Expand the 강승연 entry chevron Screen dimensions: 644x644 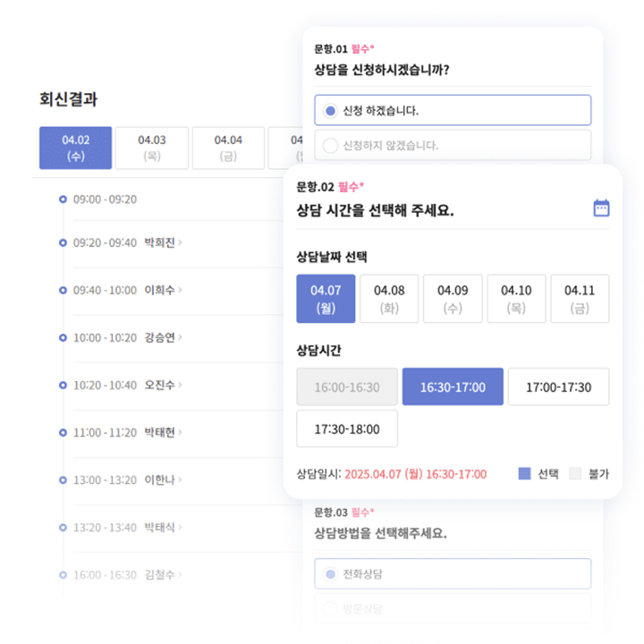pyautogui.click(x=180, y=337)
